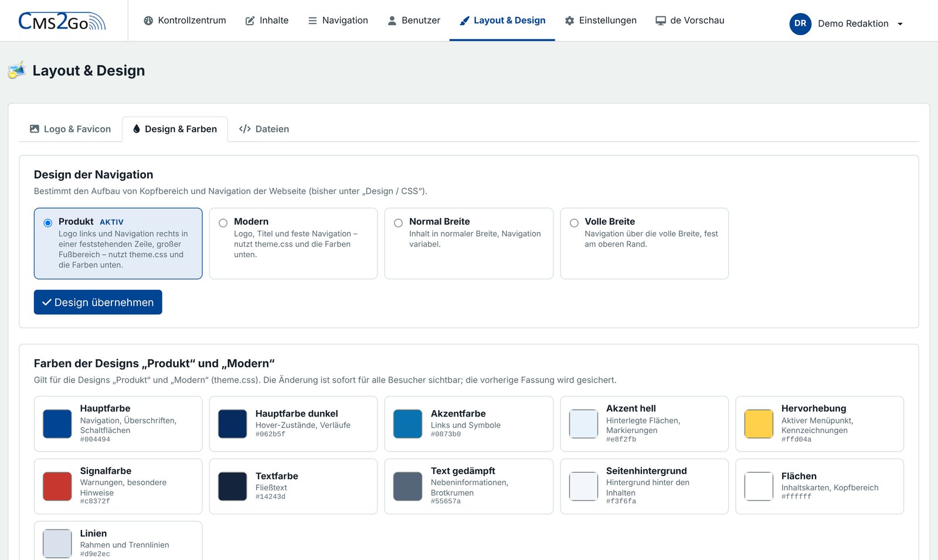Click the hex value #004494
Screen dimensions: 938x560
point(95,439)
